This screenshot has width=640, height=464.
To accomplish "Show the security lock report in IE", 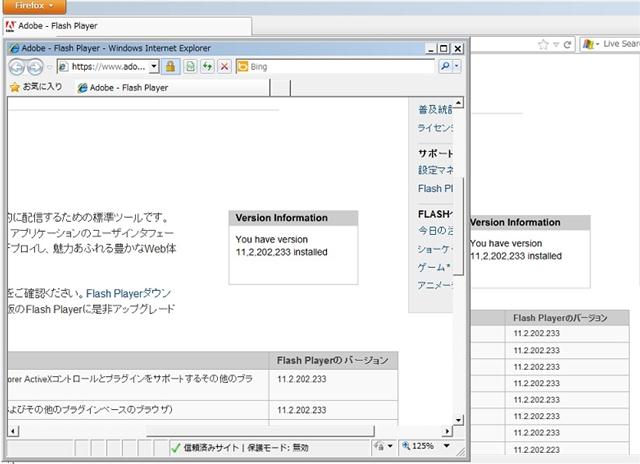I will (x=171, y=66).
